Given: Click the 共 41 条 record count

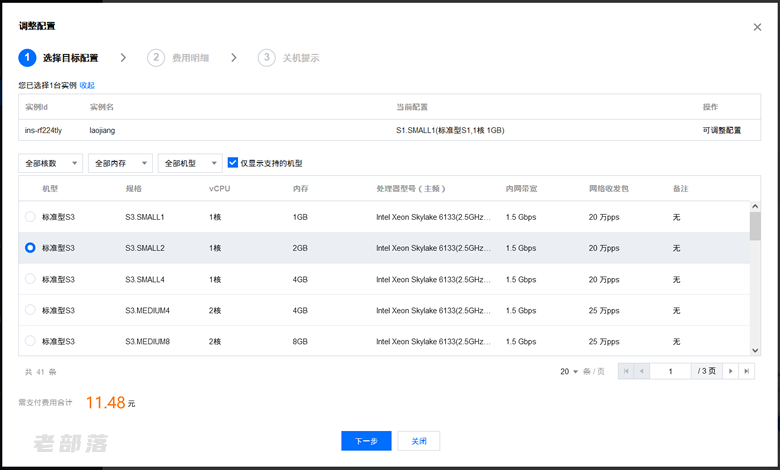Looking at the screenshot, I should tap(40, 372).
